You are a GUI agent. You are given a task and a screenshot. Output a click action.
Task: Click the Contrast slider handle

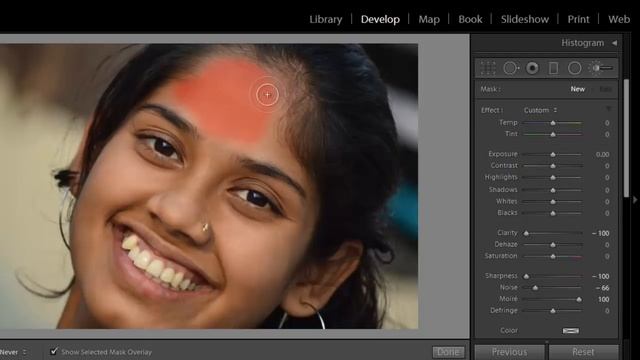553,166
